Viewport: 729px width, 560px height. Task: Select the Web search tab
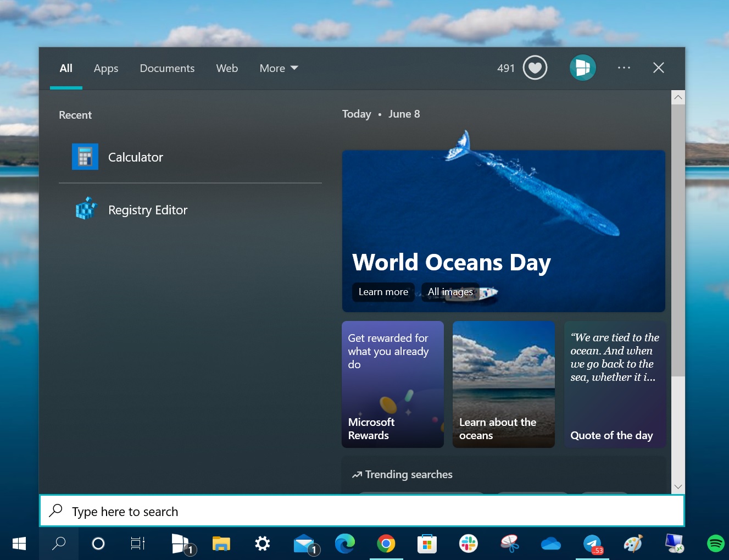pyautogui.click(x=227, y=68)
